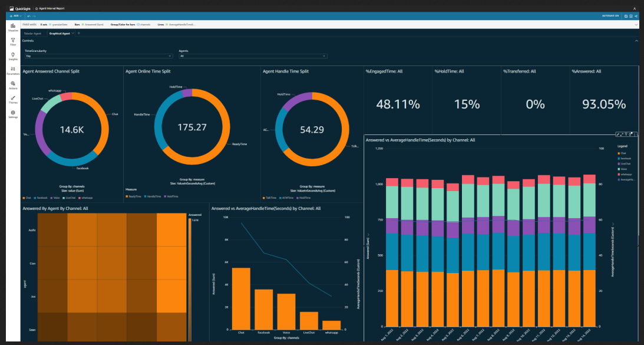The height and width of the screenshot is (345, 644).
Task: Switch to the Tabular Agent tab
Action: pyautogui.click(x=32, y=33)
